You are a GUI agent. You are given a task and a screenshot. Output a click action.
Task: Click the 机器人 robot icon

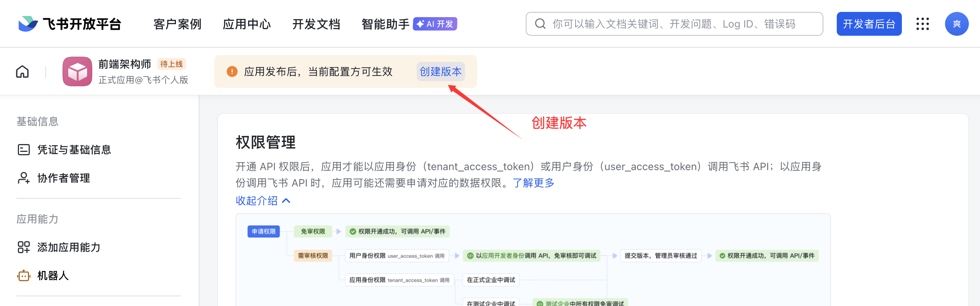pyautogui.click(x=23, y=275)
